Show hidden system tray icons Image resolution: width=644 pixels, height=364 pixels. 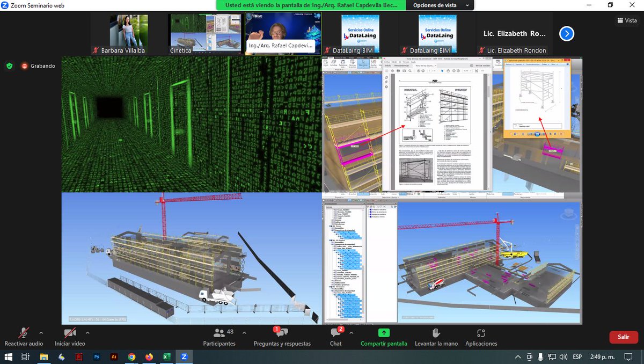point(517,356)
